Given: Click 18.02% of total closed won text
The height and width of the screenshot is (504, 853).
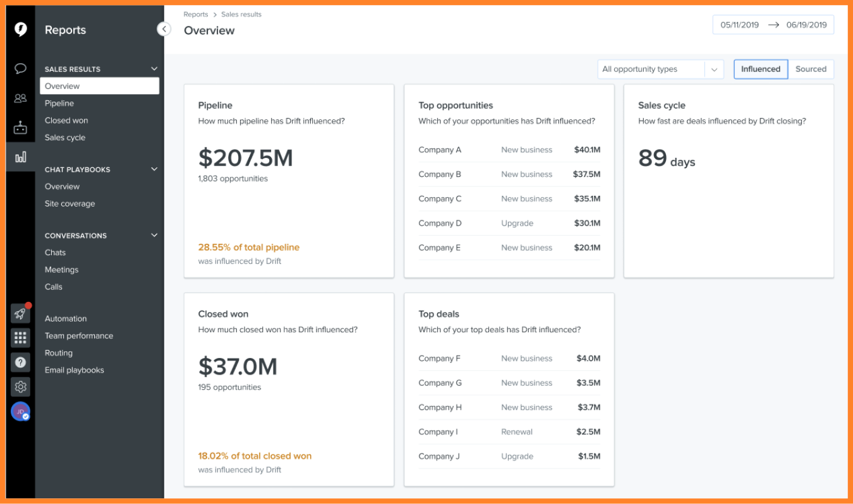Looking at the screenshot, I should tap(255, 456).
